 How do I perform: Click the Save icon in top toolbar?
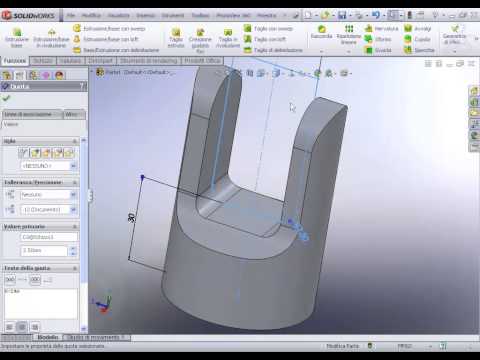342,15
